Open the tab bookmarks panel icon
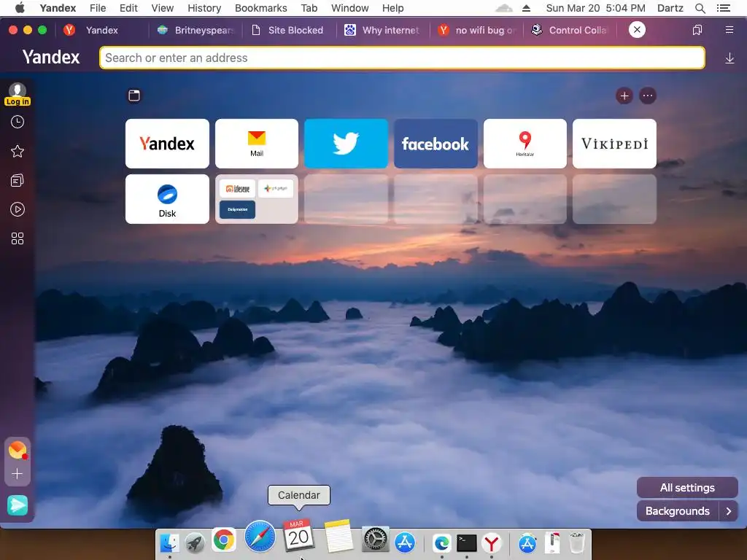747x560 pixels. [x=697, y=30]
